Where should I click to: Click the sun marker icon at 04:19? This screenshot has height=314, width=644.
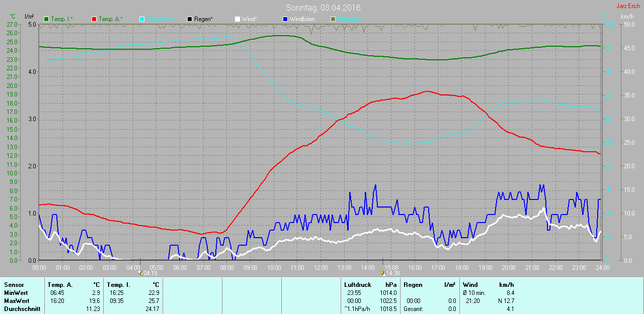[140, 273]
